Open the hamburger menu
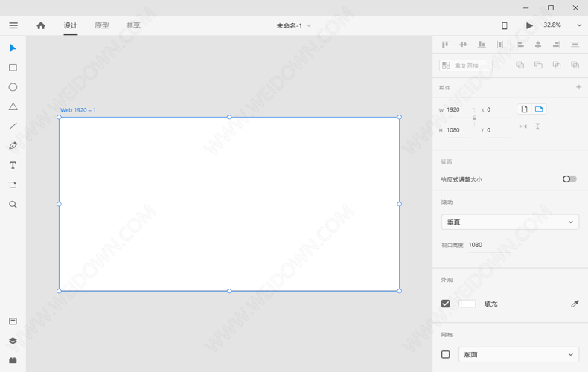The width and height of the screenshot is (588, 372). click(x=13, y=25)
